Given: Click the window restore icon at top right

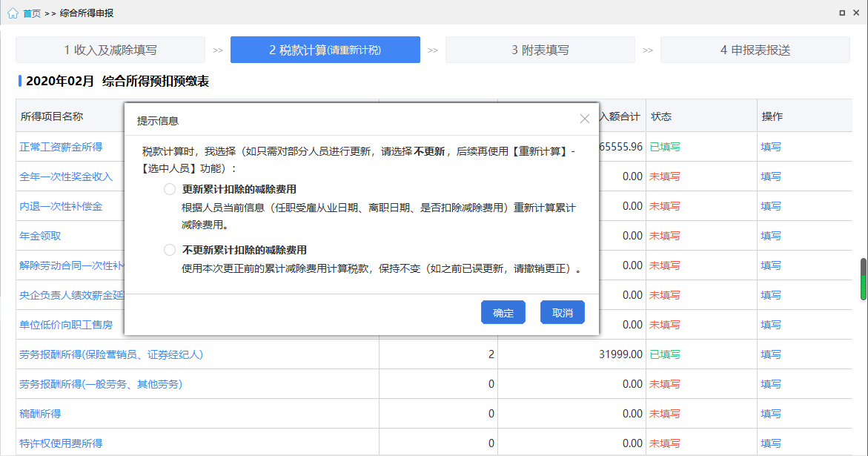Looking at the screenshot, I should point(842,13).
